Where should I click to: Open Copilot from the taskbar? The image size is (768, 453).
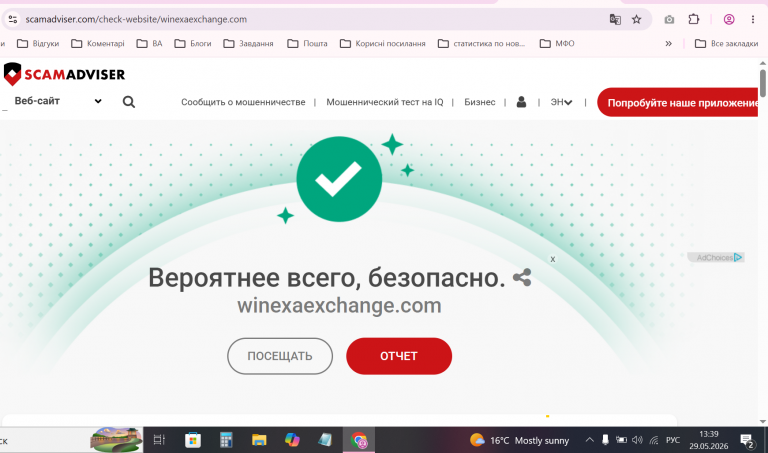point(292,440)
